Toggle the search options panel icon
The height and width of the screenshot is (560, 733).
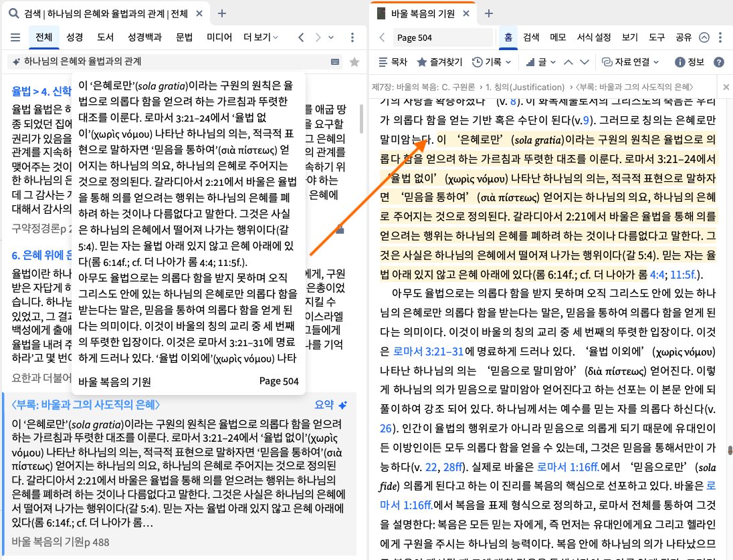coord(334,61)
